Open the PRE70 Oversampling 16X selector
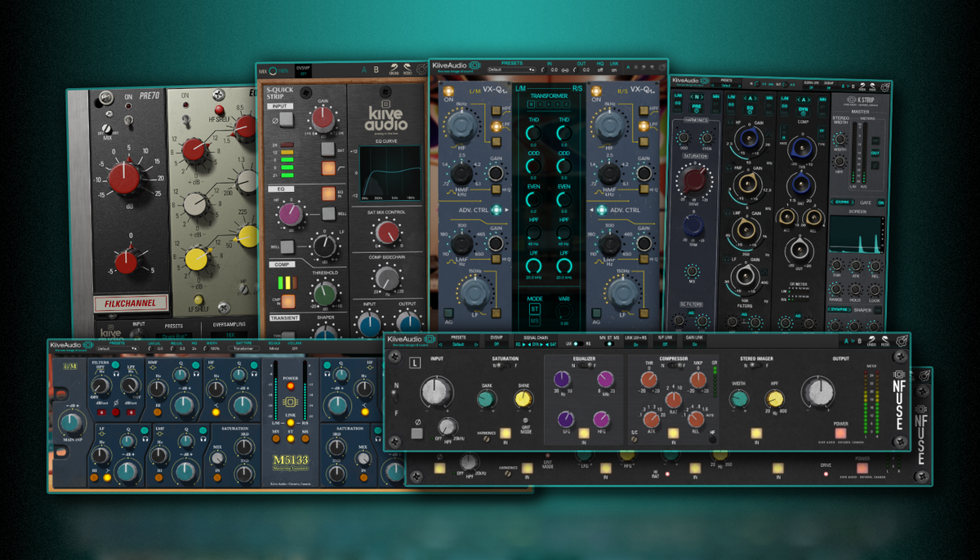 click(230, 334)
